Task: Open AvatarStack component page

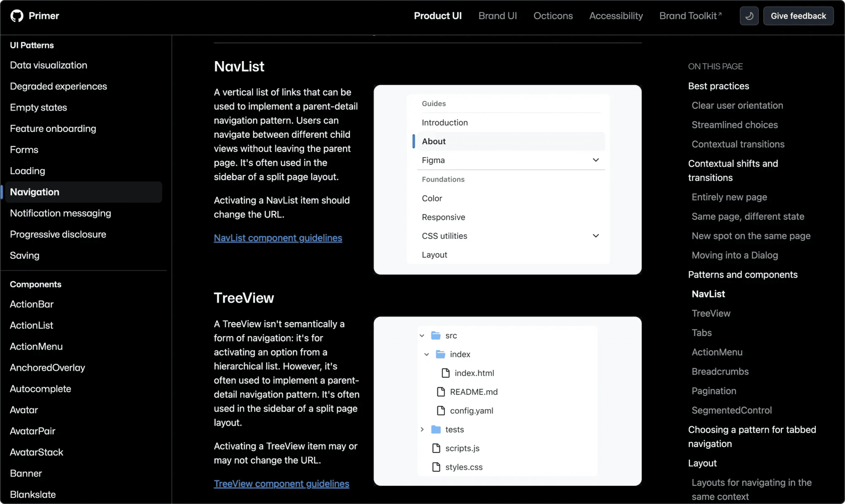Action: (37, 452)
